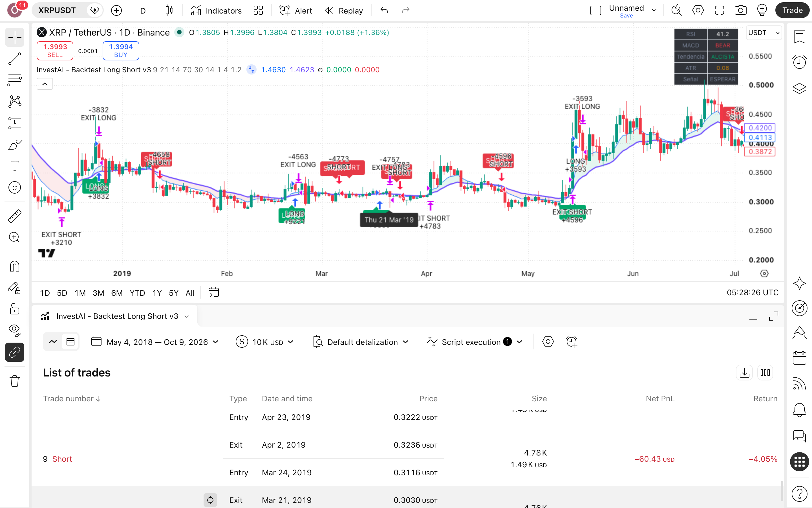Select the trend line drawing tool

click(14, 59)
